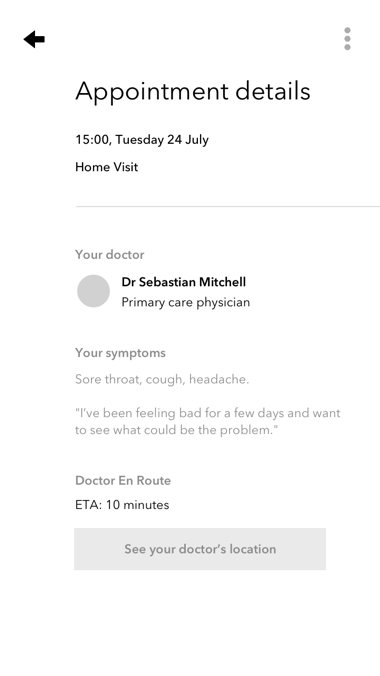Select Dr Sebastian Mitchell name
Image resolution: width=380 pixels, height=676 pixels.
coord(184,282)
